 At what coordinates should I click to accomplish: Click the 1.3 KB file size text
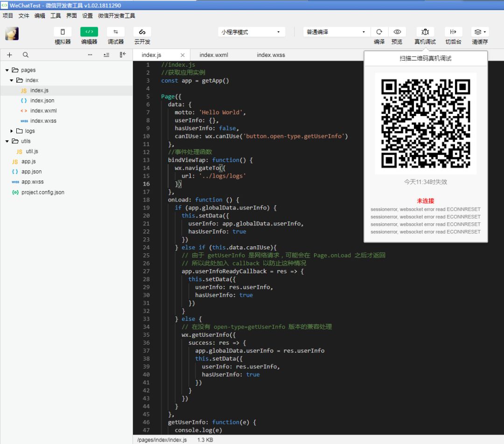click(205, 440)
